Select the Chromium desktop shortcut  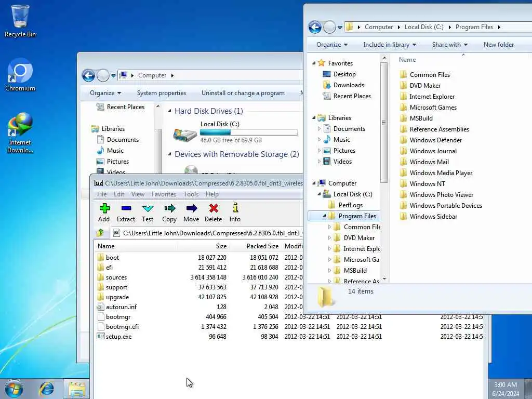tap(20, 75)
